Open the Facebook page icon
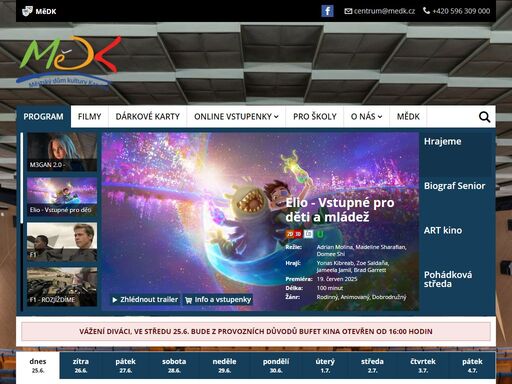Image resolution: width=512 pixels, height=384 pixels. [x=327, y=11]
